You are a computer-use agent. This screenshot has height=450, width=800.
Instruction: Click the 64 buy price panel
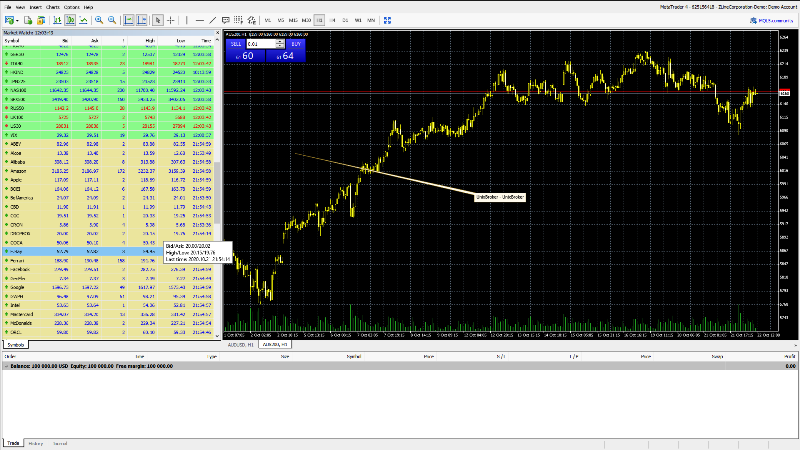tap(286, 56)
